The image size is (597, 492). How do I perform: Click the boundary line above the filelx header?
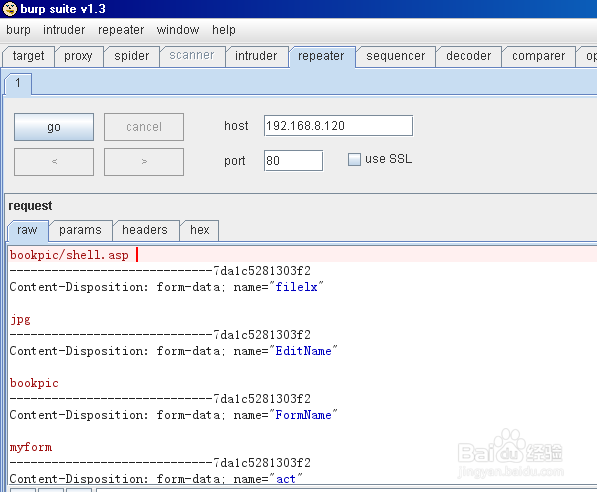tap(160, 271)
